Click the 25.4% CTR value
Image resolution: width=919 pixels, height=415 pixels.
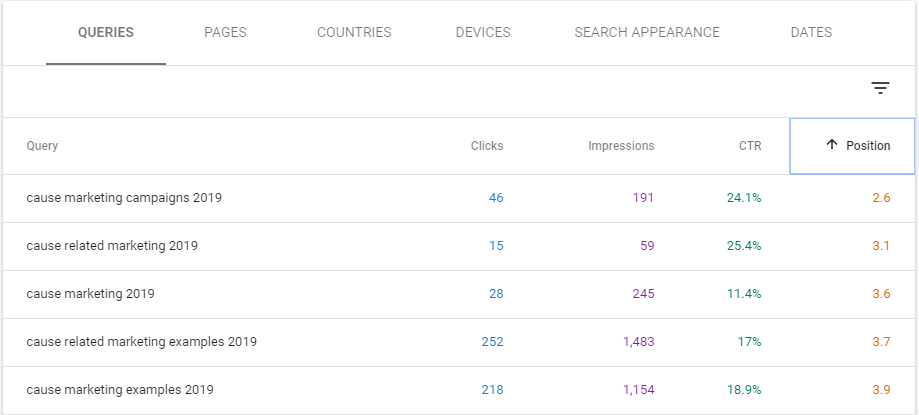click(744, 246)
